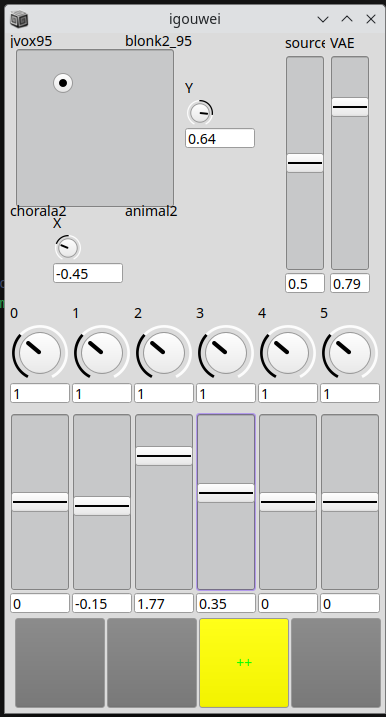
Task: Click the VAE slider handle
Action: coord(350,107)
